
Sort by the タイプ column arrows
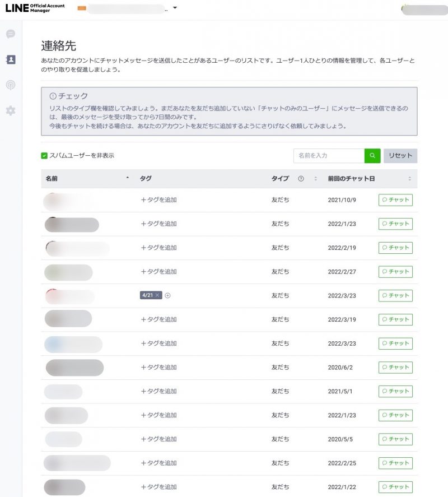[x=315, y=179]
